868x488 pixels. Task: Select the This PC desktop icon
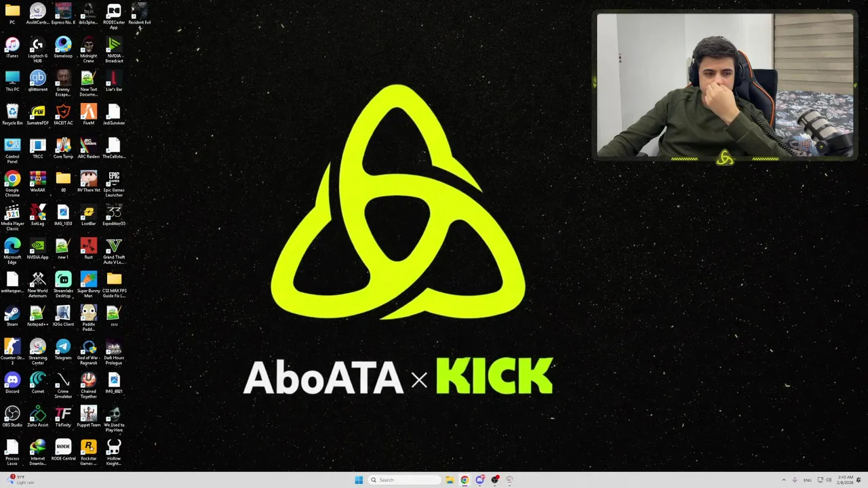point(12,81)
